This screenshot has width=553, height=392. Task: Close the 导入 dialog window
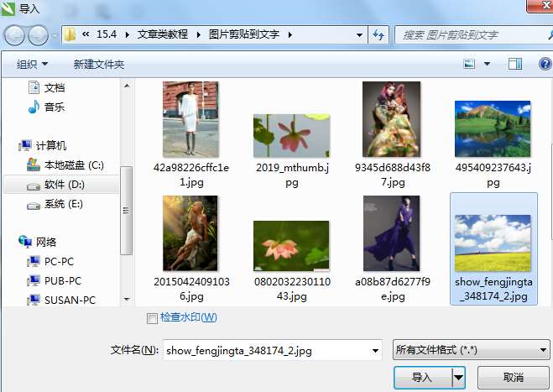coord(541,5)
